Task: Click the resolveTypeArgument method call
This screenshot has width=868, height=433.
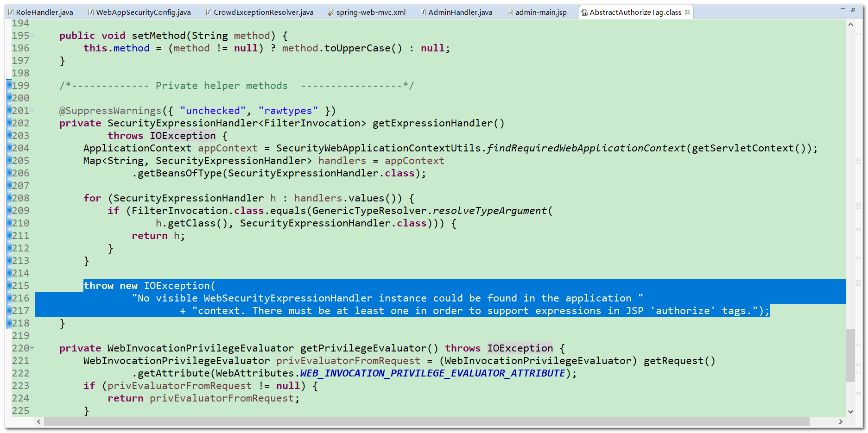Action: coord(489,211)
